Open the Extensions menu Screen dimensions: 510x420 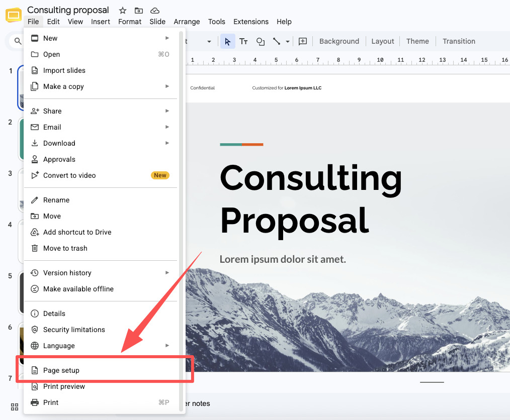coord(251,22)
